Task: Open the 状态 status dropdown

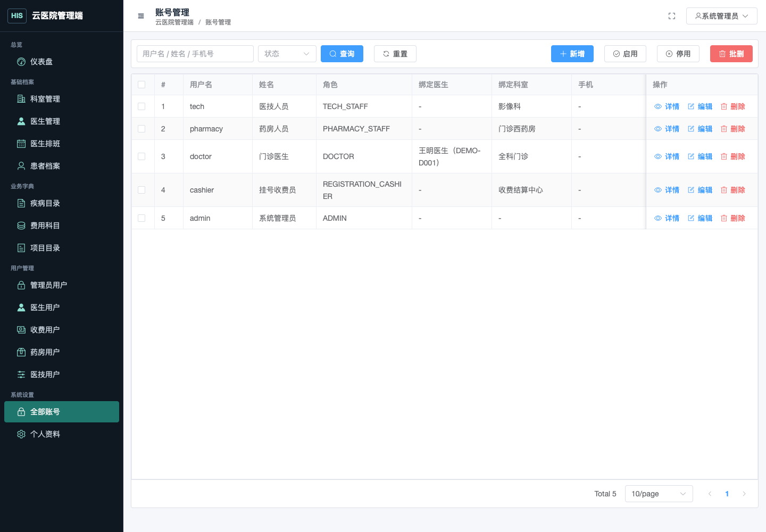Action: (287, 54)
